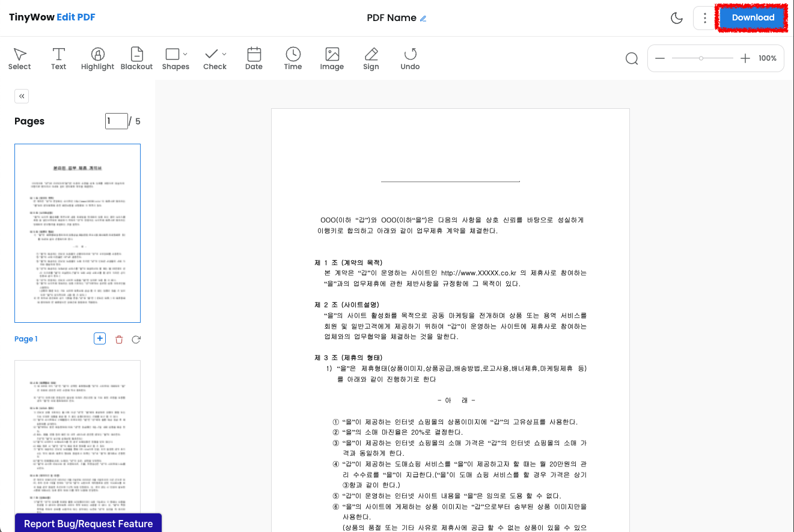Image resolution: width=794 pixels, height=532 pixels.
Task: Open the document search
Action: (x=631, y=58)
